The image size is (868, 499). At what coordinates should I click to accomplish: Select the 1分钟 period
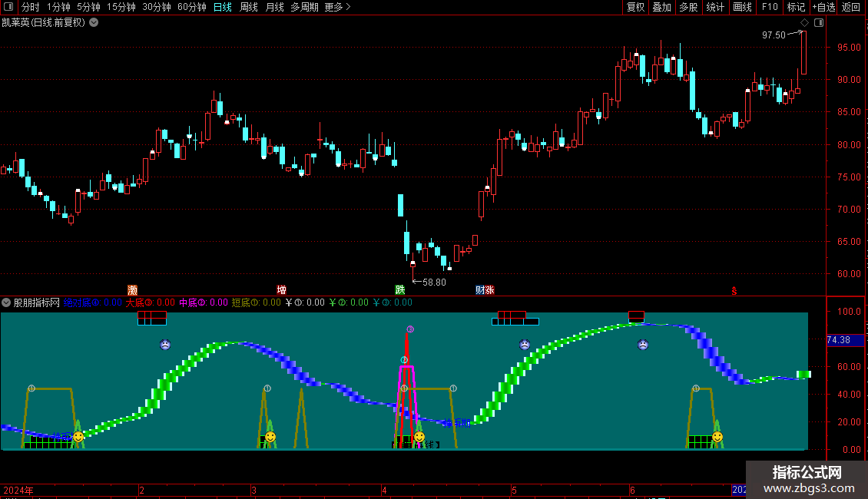[x=58, y=7]
